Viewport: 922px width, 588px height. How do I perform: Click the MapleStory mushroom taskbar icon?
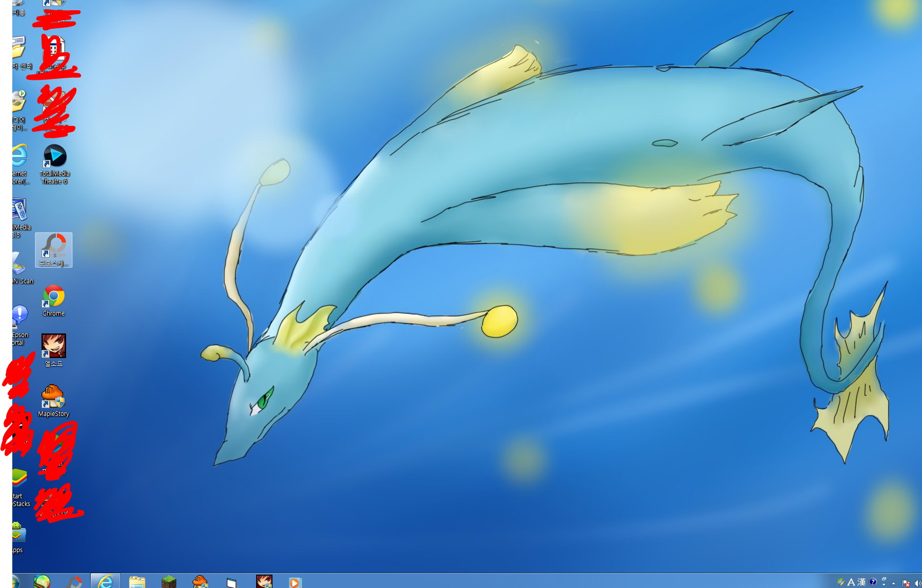coord(200,582)
